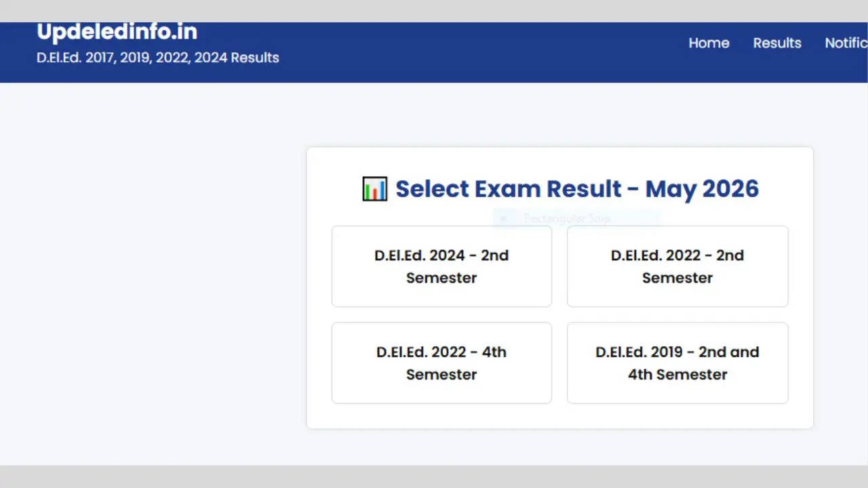Go to the Home menu item

click(709, 43)
